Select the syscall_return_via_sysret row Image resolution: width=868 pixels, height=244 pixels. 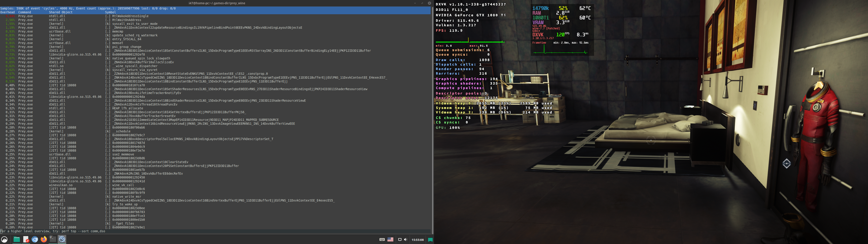tap(216, 70)
